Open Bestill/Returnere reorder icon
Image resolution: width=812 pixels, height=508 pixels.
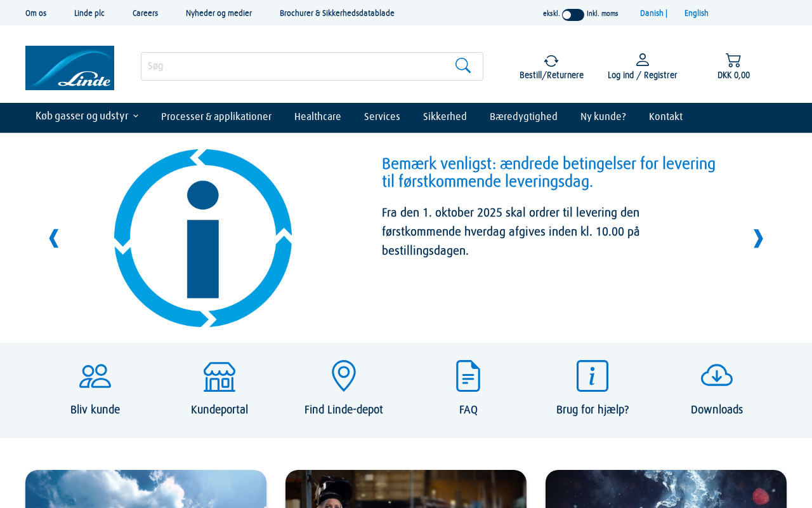coord(551,60)
